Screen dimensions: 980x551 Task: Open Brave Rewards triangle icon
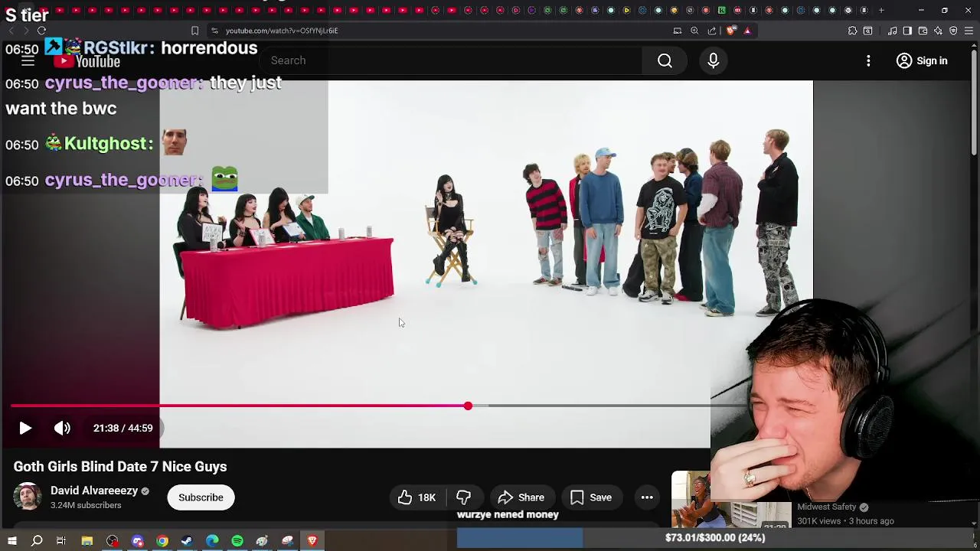coord(747,31)
